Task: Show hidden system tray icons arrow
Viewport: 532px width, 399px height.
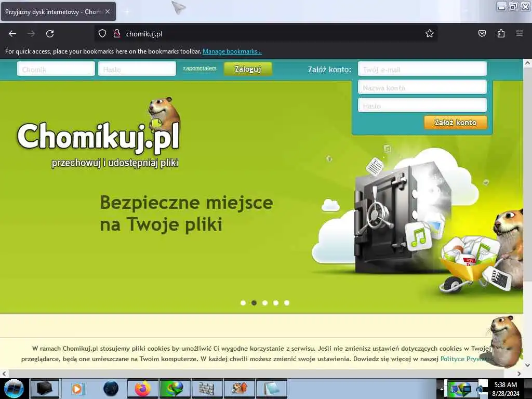Action: coord(442,389)
